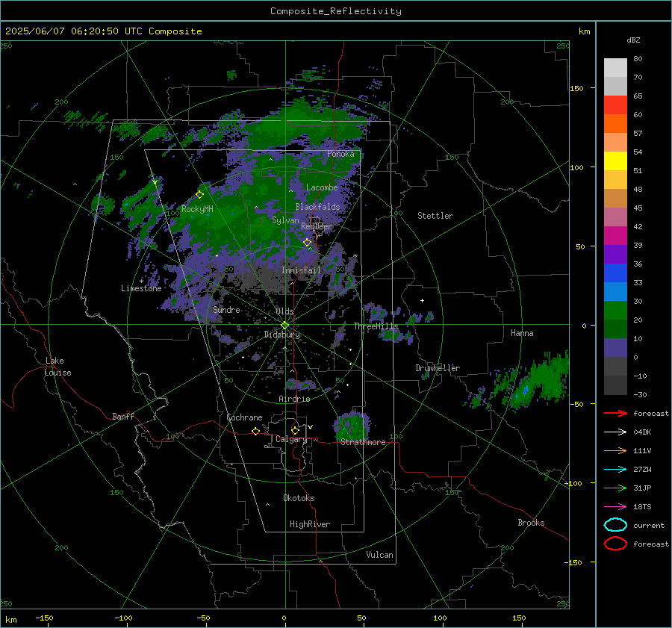Screen dimensions: 672x628
Task: Click the Composite_Reflectivity title
Action: (x=336, y=11)
